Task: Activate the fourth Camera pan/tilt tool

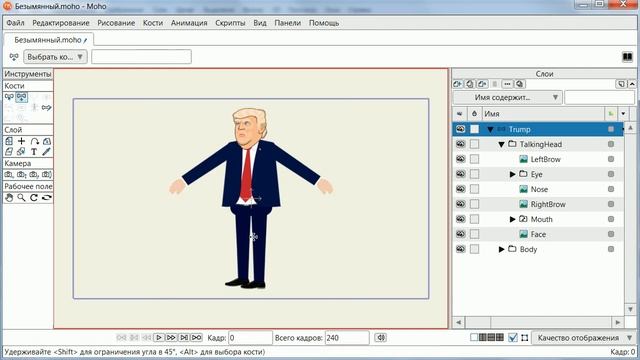Action: point(47,175)
